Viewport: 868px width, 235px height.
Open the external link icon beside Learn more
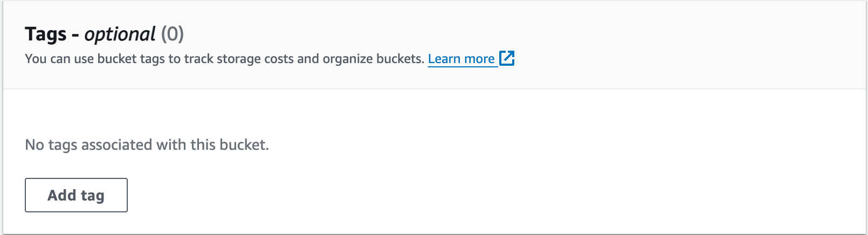pos(507,58)
